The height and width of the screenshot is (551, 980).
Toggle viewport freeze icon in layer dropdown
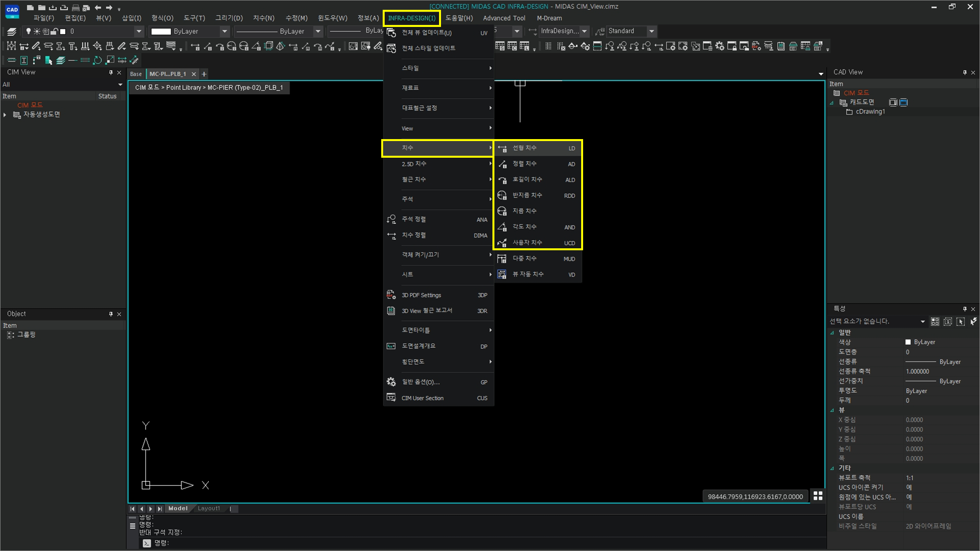(x=46, y=31)
